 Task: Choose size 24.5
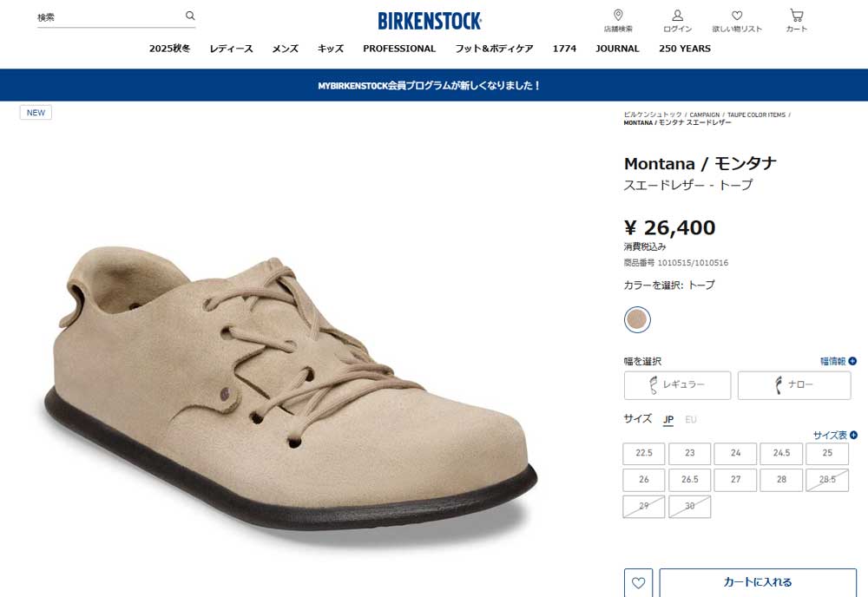coord(781,453)
